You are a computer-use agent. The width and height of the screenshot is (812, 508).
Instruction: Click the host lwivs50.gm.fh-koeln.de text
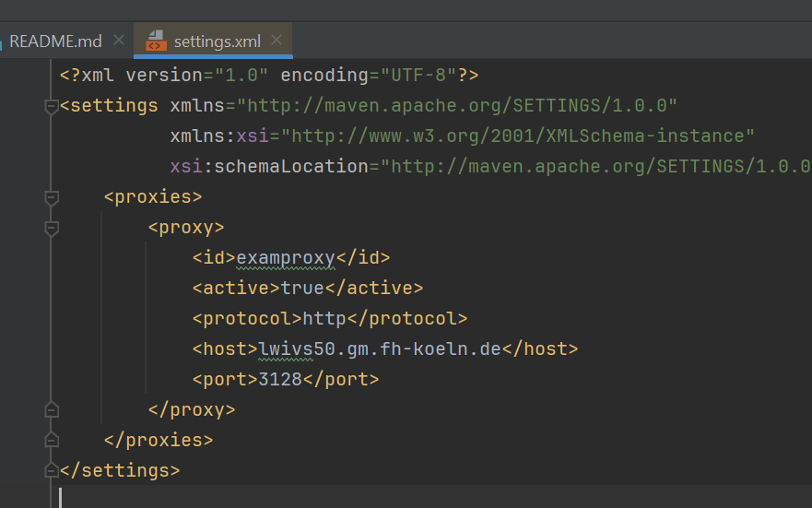(x=380, y=349)
